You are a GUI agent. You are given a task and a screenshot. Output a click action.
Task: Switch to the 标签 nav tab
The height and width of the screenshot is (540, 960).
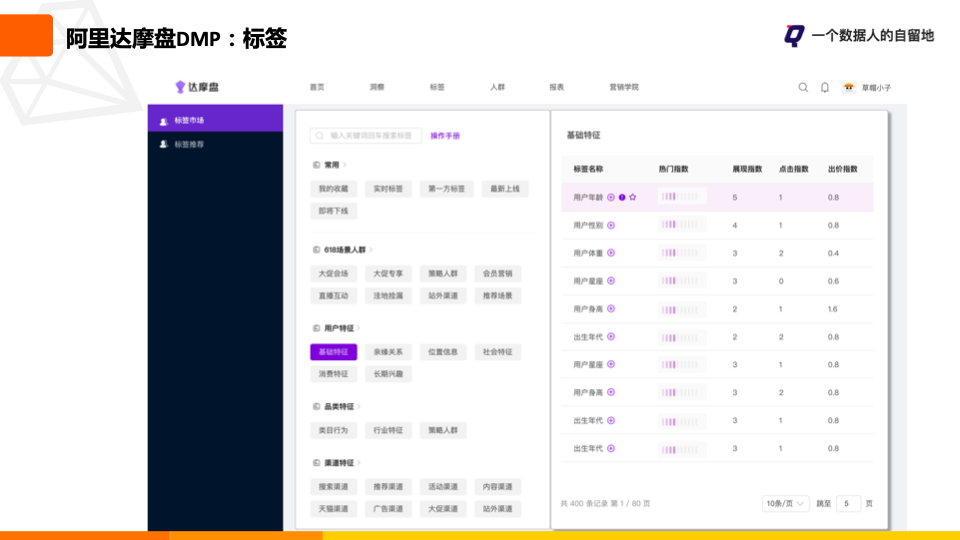[x=437, y=87]
